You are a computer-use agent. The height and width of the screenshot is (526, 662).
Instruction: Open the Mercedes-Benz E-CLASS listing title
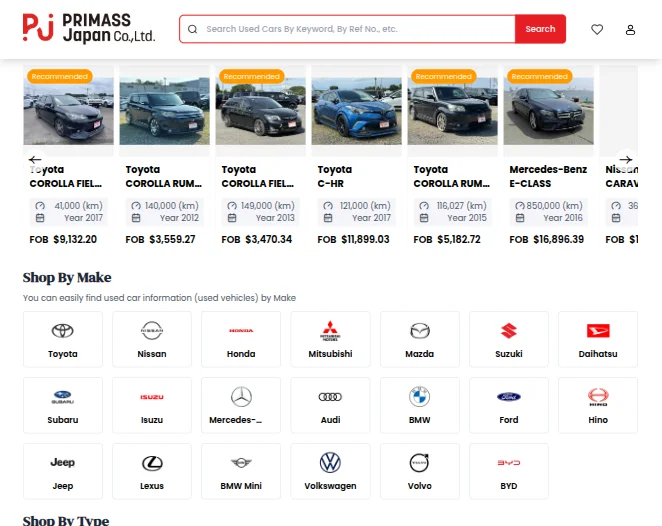point(546,177)
